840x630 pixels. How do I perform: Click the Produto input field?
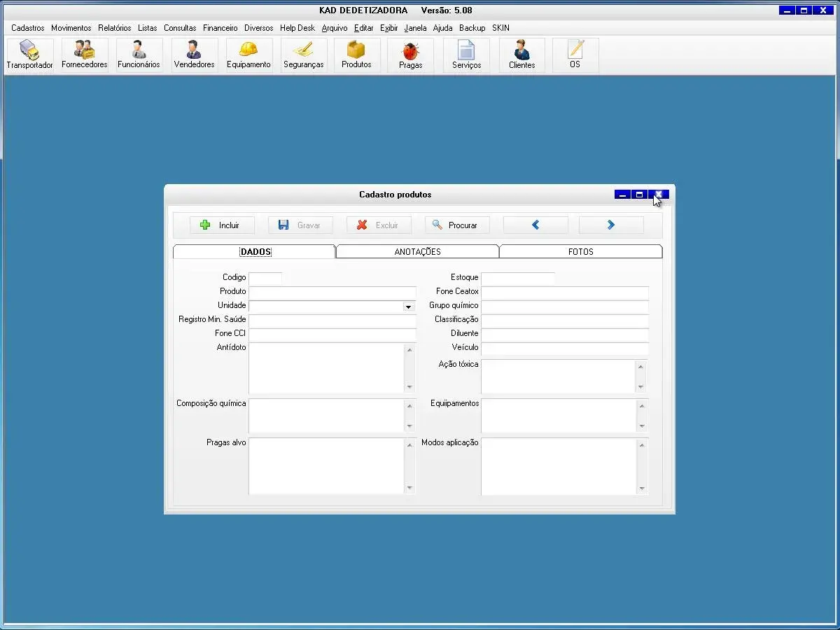(332, 292)
